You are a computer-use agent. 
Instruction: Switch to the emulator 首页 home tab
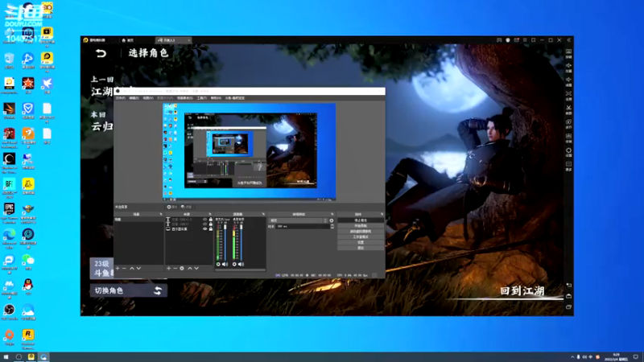(128, 40)
